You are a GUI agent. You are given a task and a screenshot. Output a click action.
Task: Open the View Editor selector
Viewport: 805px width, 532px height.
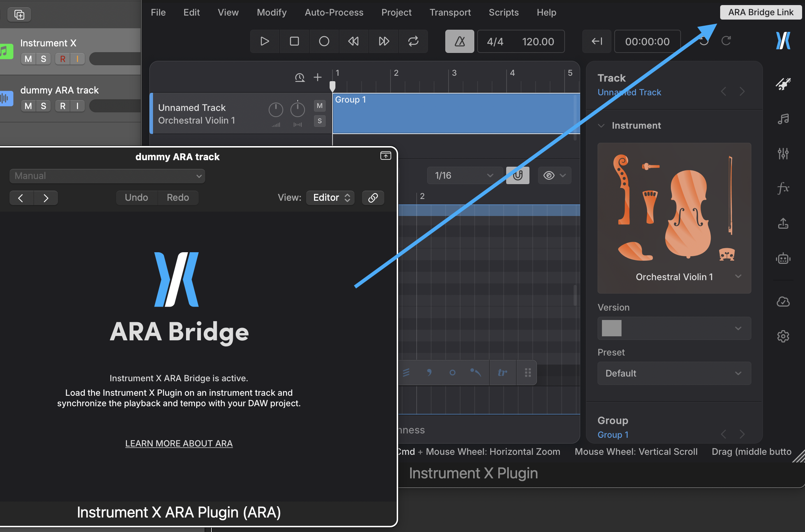click(330, 198)
